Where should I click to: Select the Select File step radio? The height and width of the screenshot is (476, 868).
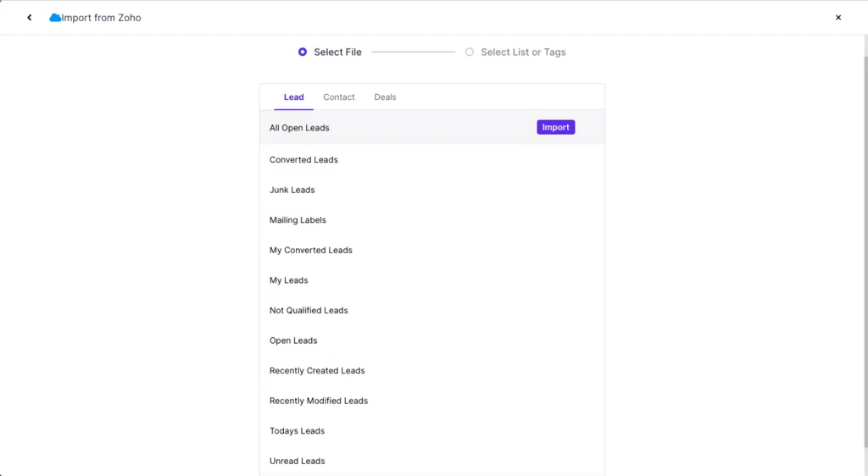(303, 52)
